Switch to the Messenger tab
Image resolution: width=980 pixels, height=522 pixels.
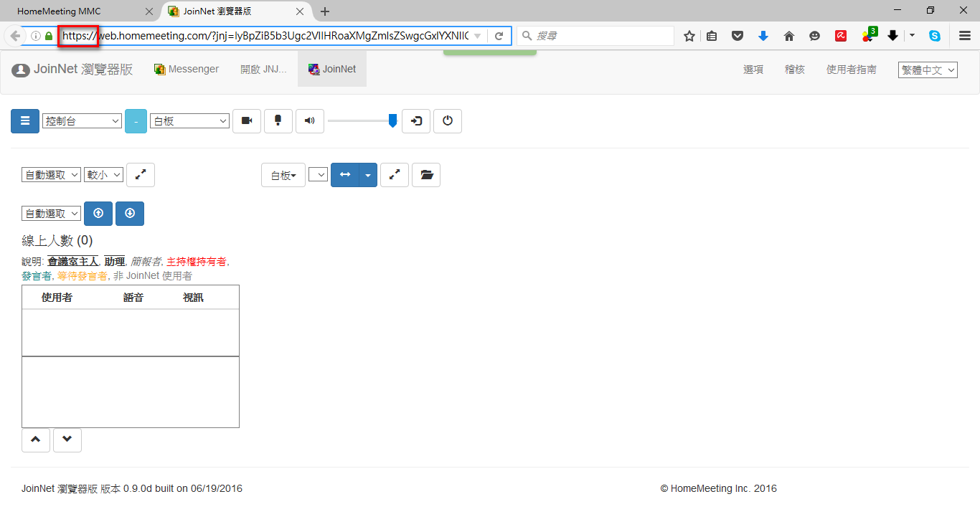[187, 69]
